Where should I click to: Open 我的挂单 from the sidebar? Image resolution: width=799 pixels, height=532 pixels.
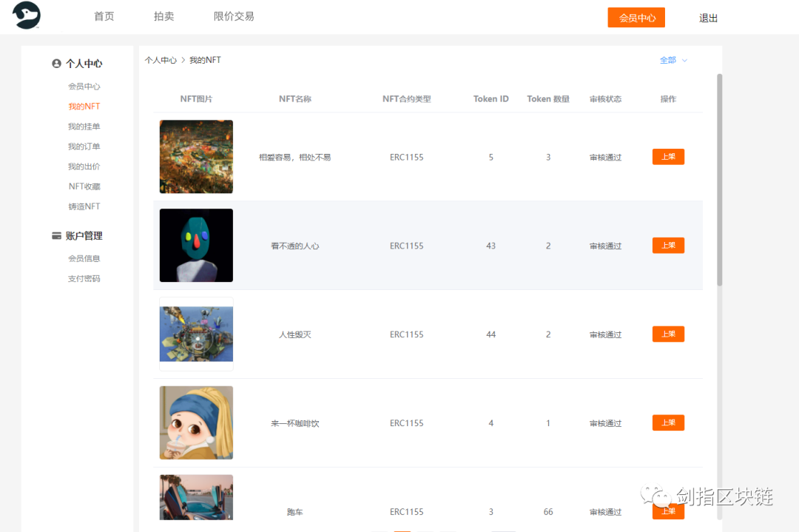84,126
